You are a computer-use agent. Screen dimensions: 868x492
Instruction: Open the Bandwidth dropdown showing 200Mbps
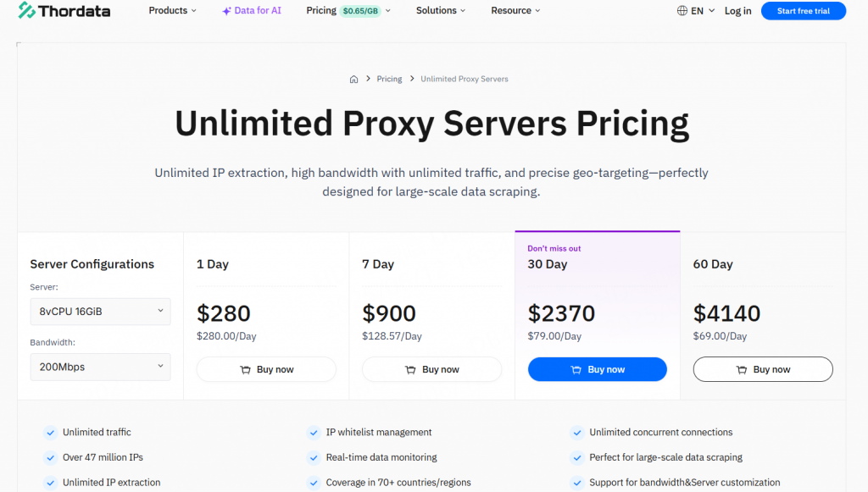click(x=100, y=367)
